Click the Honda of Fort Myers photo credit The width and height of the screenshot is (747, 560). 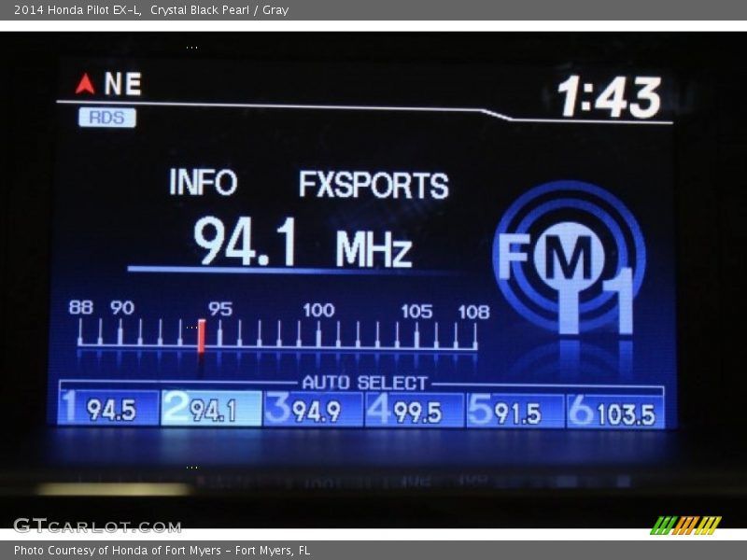pyautogui.click(x=162, y=551)
